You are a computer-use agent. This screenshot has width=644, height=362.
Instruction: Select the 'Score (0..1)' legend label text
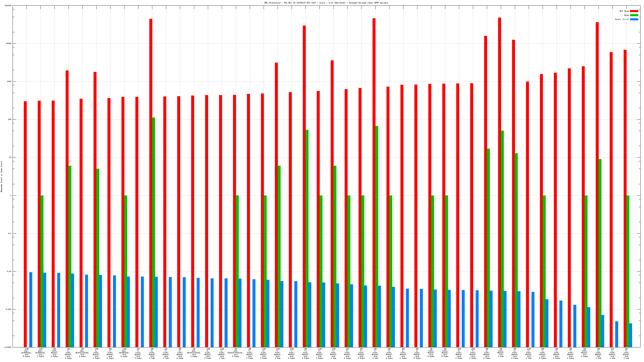(x=622, y=19)
